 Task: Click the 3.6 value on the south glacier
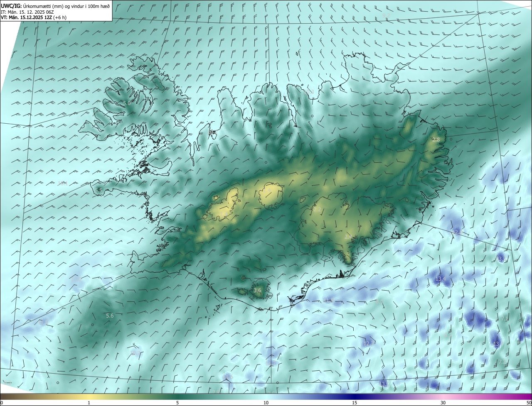pyautogui.click(x=257, y=291)
